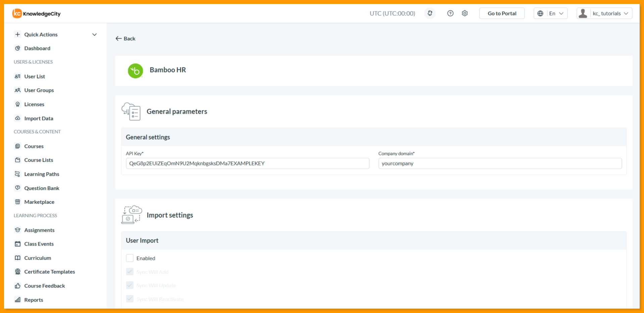Viewport: 644px width, 313px height.
Task: Toggle the Sync Will Update checkbox
Action: 130,285
